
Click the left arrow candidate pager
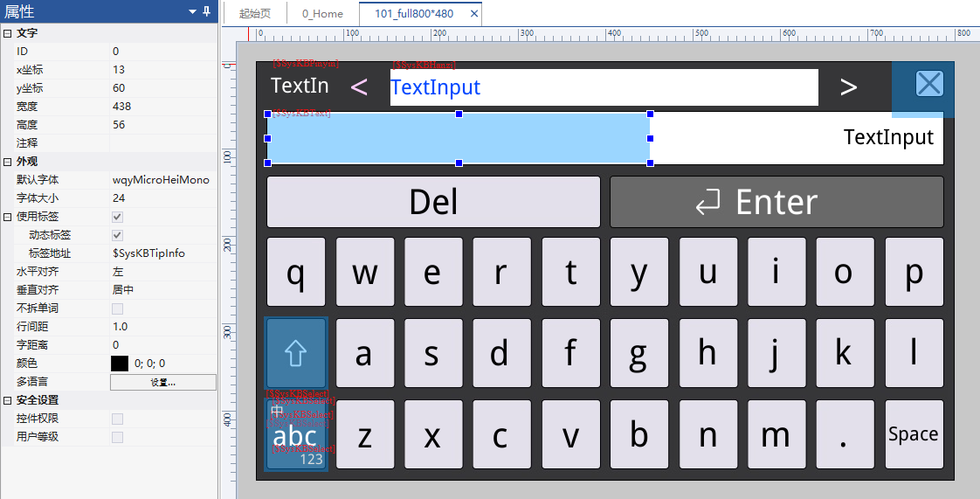coord(358,87)
